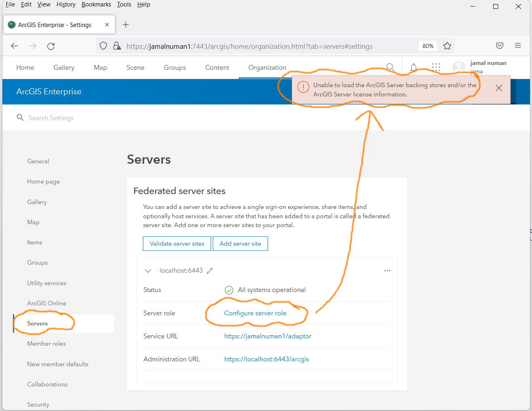Open a new browser tab
Viewport: 532px width, 411px height.
[x=126, y=25]
